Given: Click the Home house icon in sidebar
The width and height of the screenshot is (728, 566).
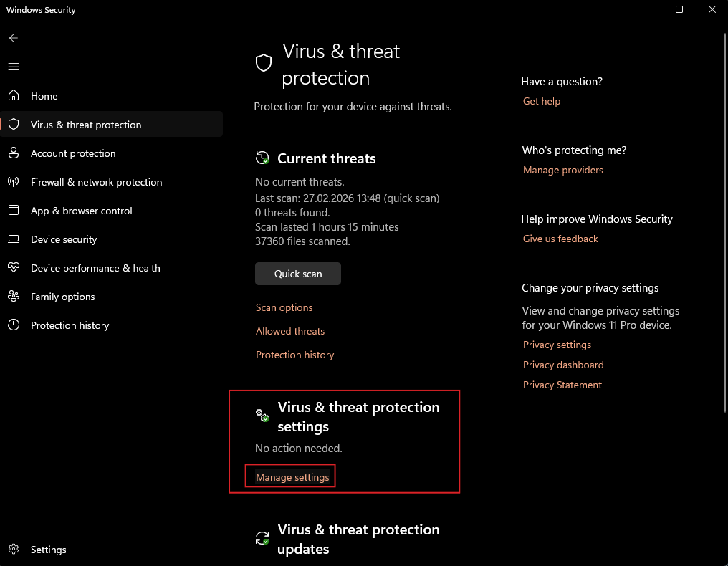Looking at the screenshot, I should coord(14,96).
